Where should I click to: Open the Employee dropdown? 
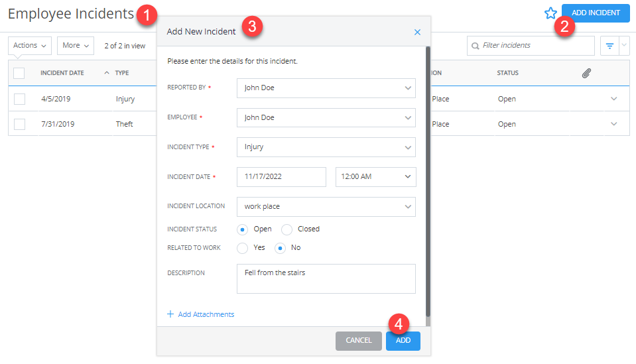click(326, 117)
